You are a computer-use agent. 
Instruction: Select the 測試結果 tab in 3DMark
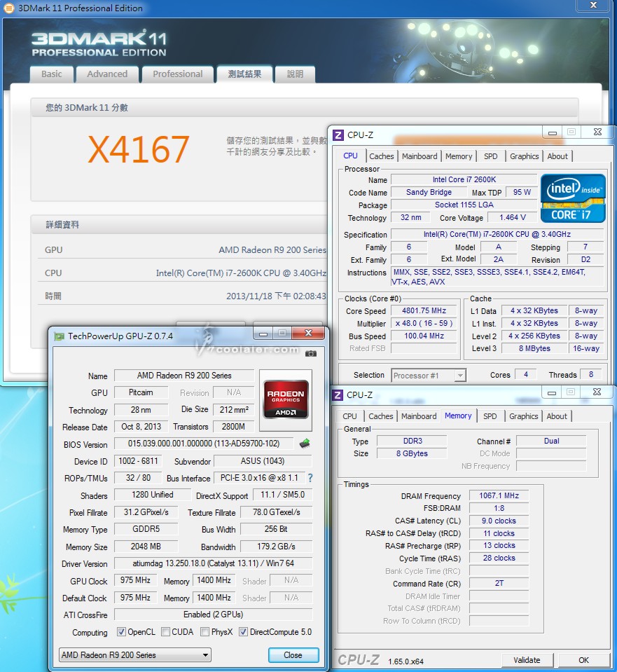click(244, 74)
